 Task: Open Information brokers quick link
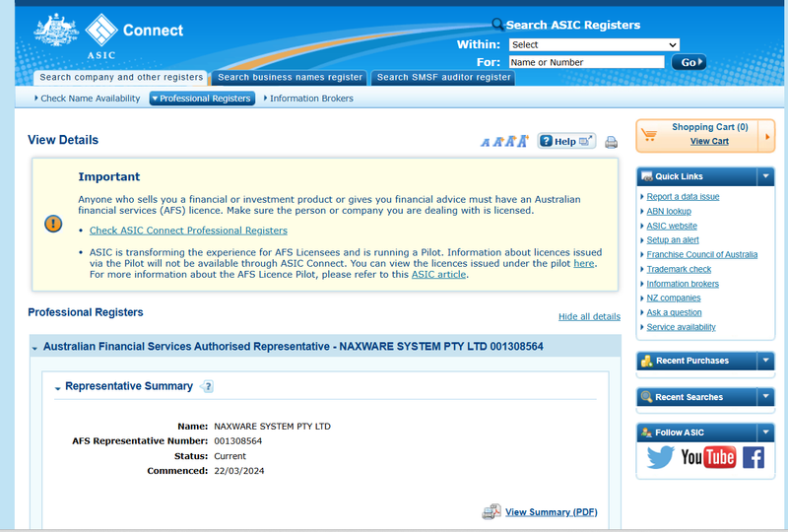(x=683, y=284)
